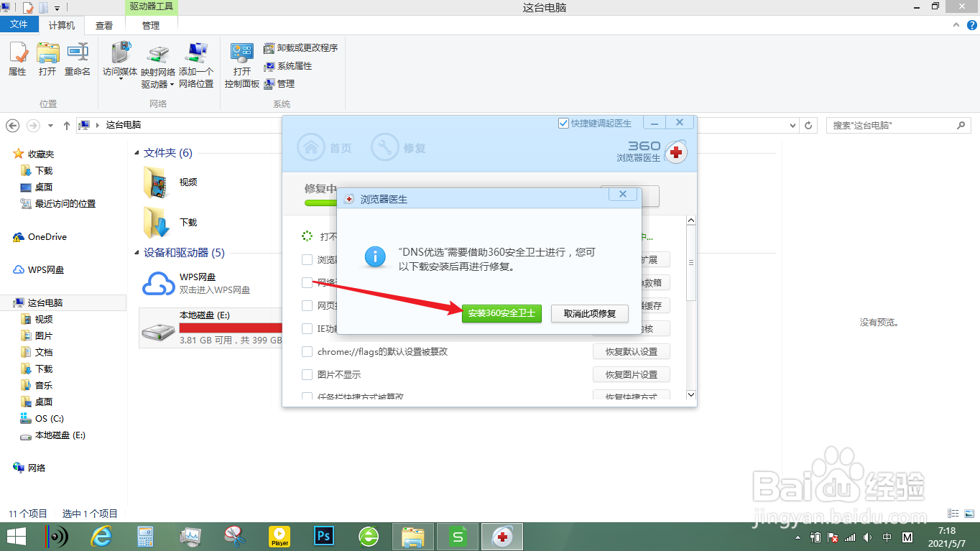Click the 打开控制面板 ribbon icon

[x=242, y=65]
